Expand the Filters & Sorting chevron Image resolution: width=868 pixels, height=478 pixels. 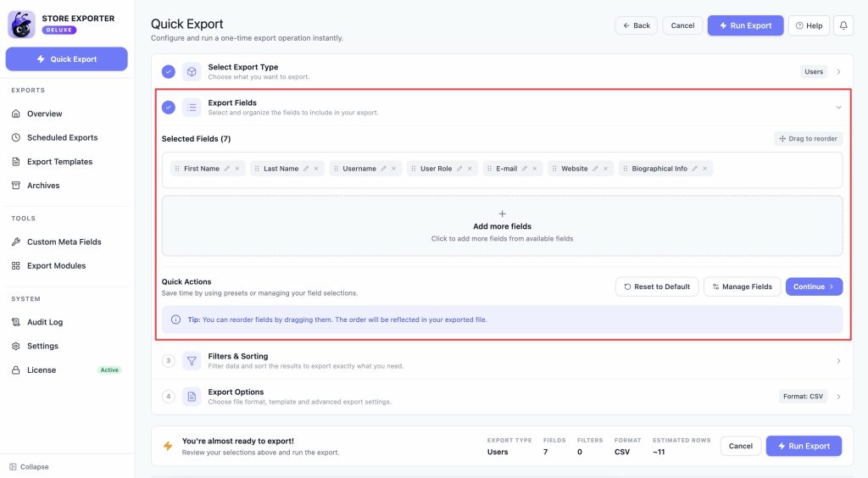[x=838, y=361]
